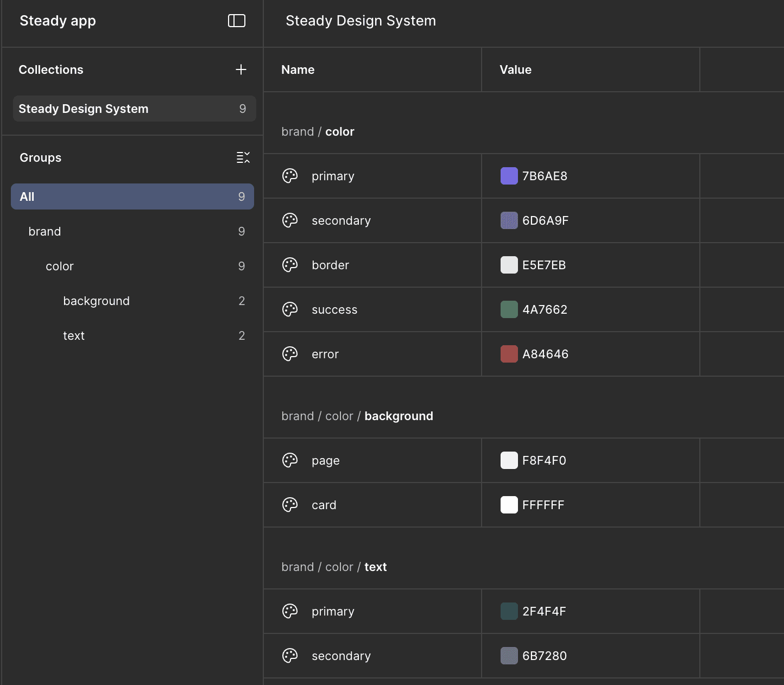The height and width of the screenshot is (685, 784).
Task: Click the palette icon next to error
Action: (290, 354)
